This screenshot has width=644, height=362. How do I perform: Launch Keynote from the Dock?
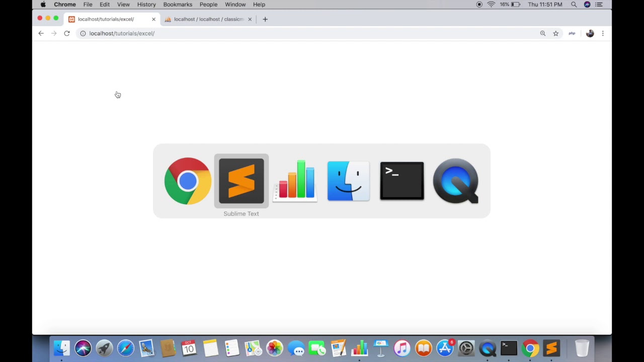tap(381, 348)
